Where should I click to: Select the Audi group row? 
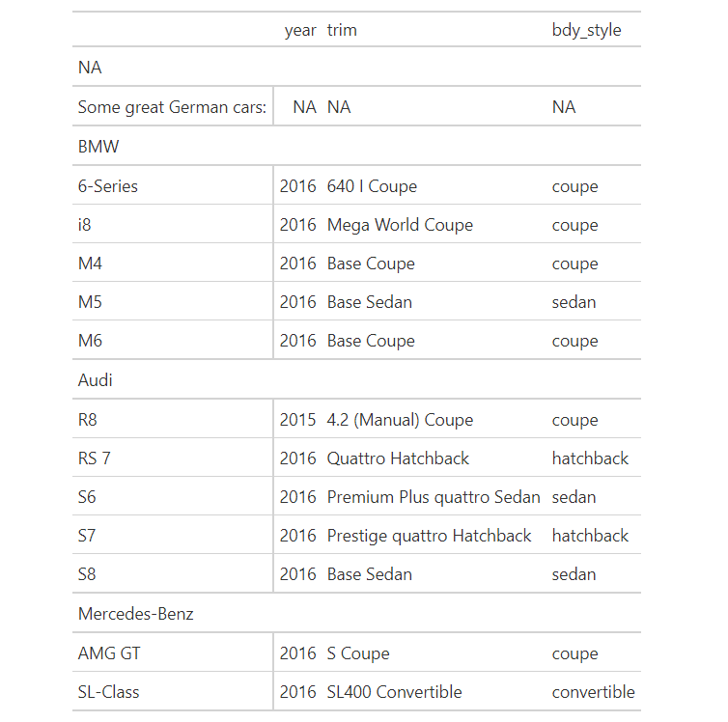pos(356,380)
